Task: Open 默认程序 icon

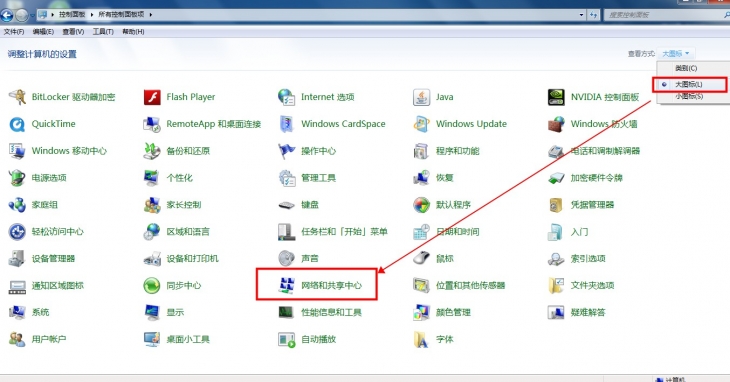Action: (421, 205)
